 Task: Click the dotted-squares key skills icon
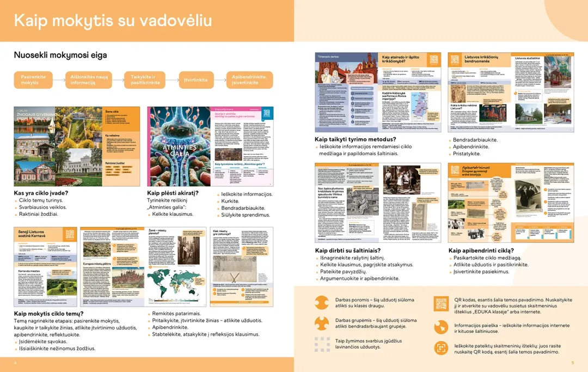[322, 344]
